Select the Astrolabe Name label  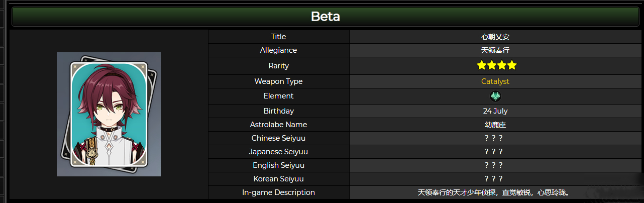278,125
